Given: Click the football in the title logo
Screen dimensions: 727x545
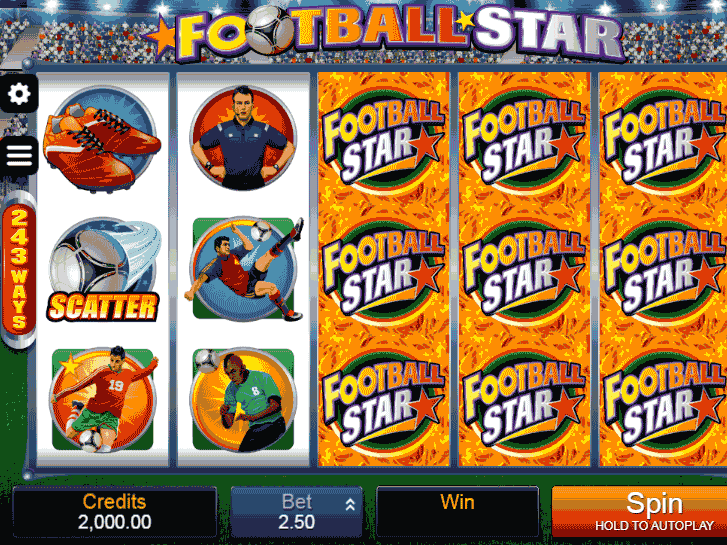Looking at the screenshot, I should pos(268,30).
